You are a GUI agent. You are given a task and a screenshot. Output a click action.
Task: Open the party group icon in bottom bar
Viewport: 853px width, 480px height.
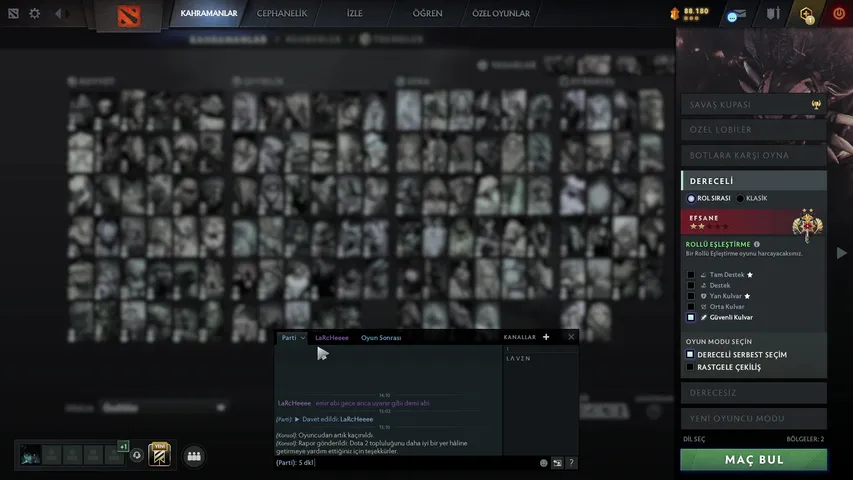(194, 456)
